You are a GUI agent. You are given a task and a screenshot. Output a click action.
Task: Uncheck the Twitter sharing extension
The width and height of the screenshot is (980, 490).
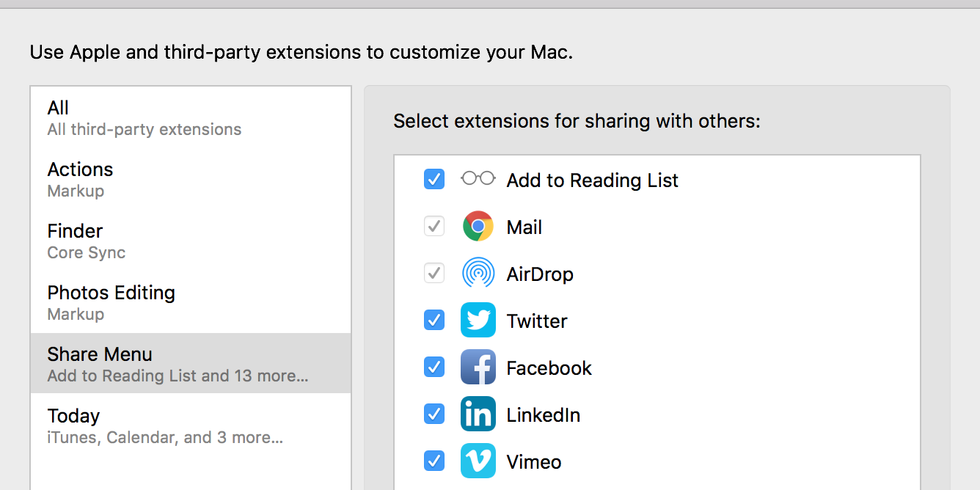click(x=434, y=321)
